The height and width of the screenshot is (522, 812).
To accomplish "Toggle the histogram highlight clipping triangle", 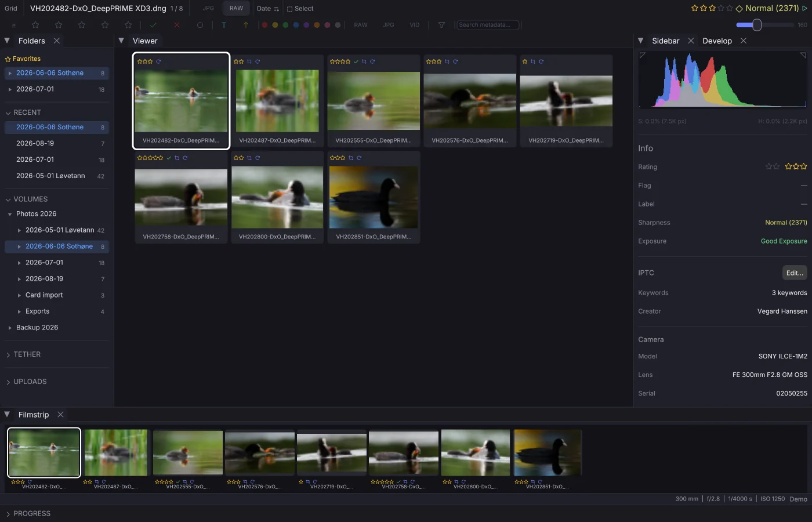I will [x=803, y=55].
